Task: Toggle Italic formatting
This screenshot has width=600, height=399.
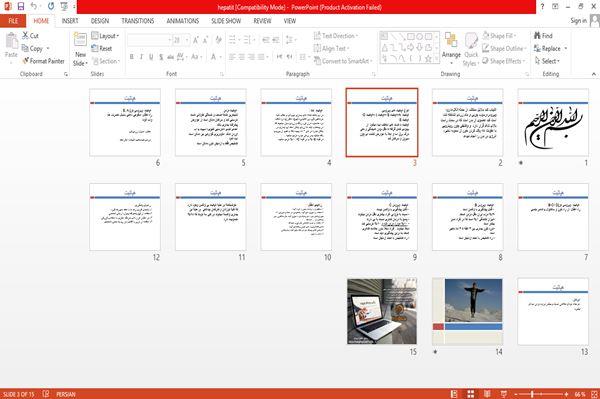Action: pyautogui.click(x=141, y=57)
